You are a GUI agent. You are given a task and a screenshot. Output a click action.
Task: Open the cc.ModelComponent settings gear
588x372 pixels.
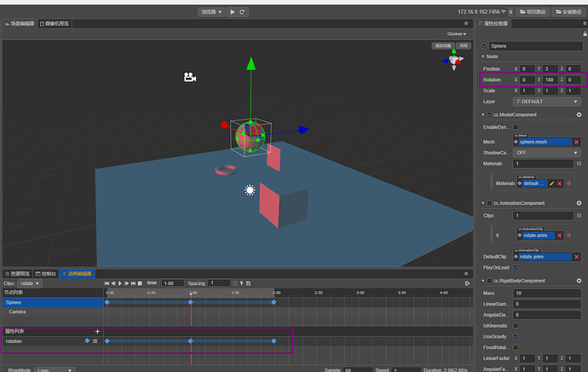click(x=579, y=115)
